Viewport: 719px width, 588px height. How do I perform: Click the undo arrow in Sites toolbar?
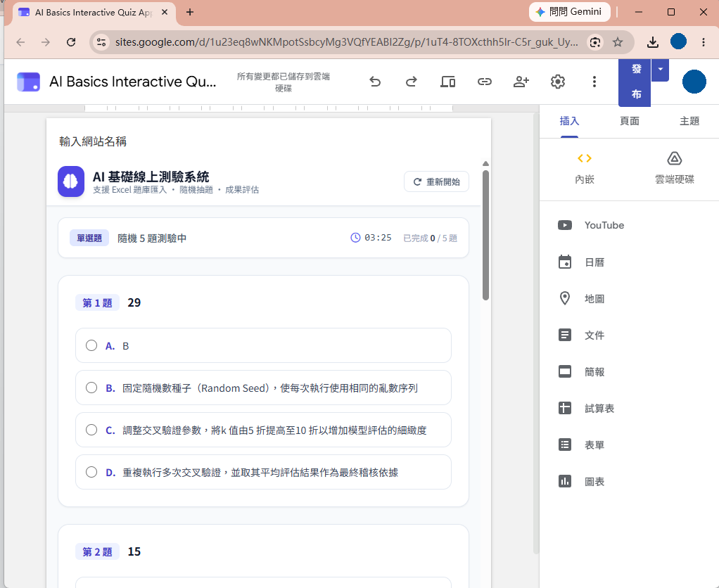pos(375,82)
